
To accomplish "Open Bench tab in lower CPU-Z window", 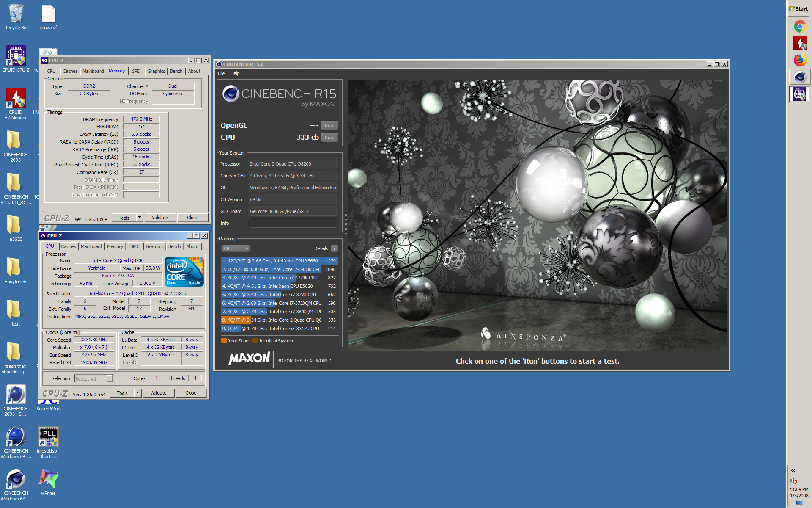I will coord(174,246).
